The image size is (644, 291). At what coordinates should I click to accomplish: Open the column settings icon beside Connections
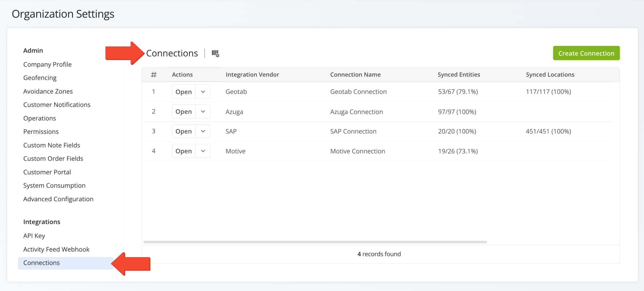click(215, 54)
